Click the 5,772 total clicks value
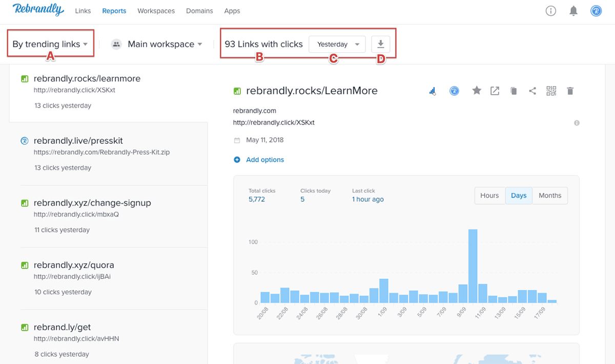Image resolution: width=615 pixels, height=364 pixels. click(x=257, y=199)
